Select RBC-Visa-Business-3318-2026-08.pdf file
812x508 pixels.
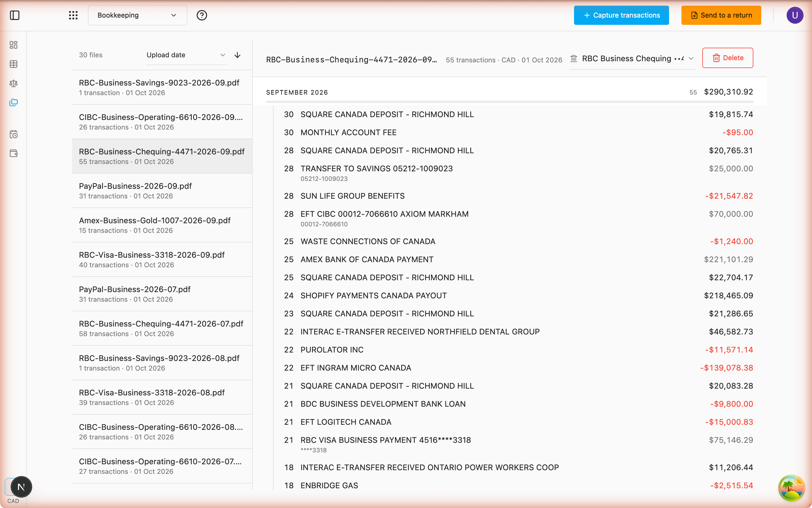click(x=162, y=397)
